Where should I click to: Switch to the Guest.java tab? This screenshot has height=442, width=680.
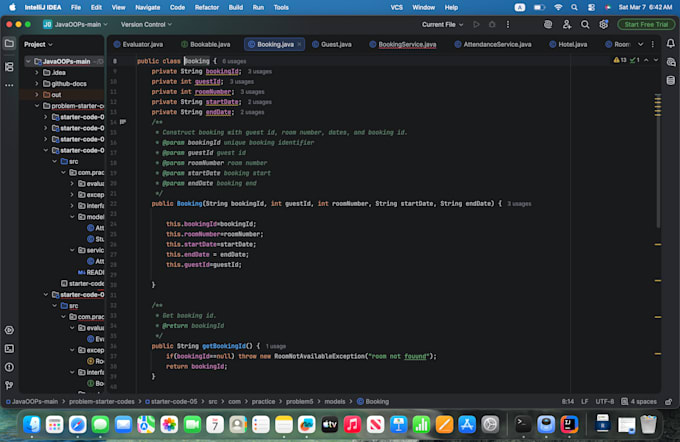[x=332, y=44]
